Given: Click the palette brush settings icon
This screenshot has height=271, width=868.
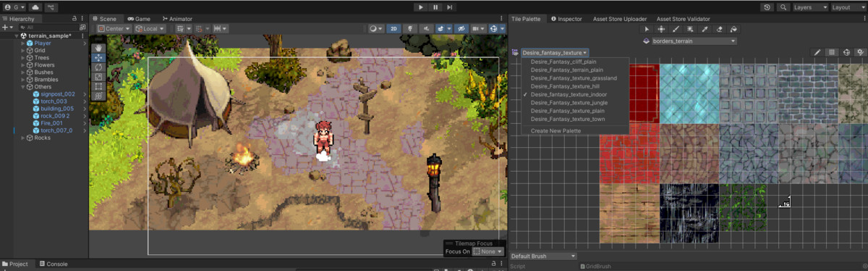Looking at the screenshot, I should (860, 52).
